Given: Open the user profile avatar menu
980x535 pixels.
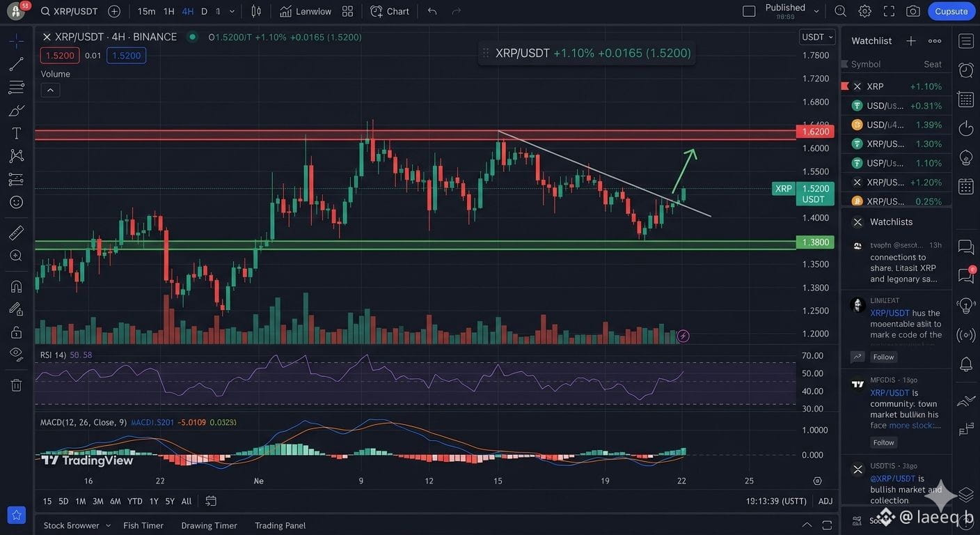Looking at the screenshot, I should pos(17,11).
